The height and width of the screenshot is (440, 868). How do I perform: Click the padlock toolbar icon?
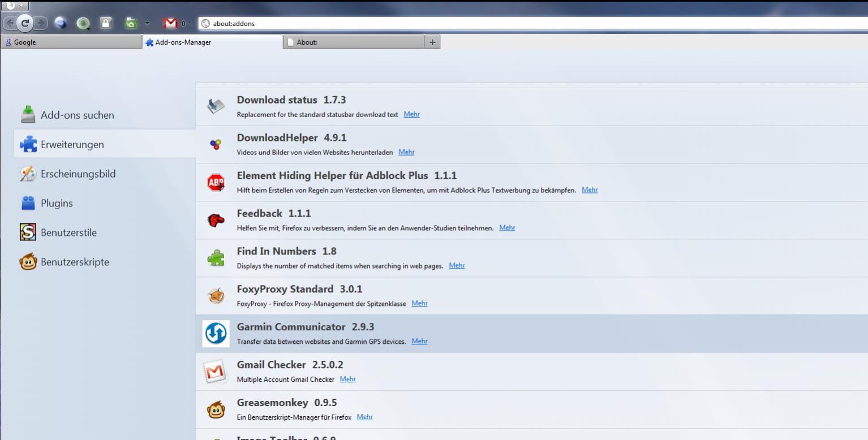[106, 24]
